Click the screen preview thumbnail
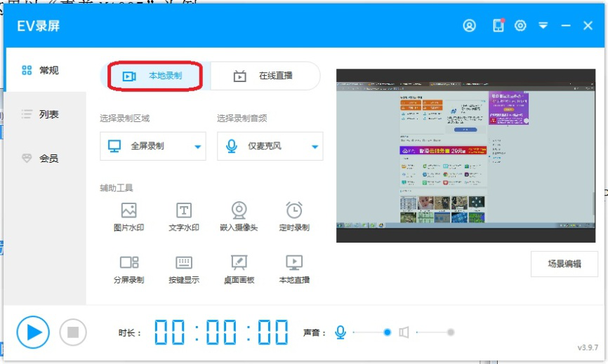Viewport: 608px width, 364px height. pyautogui.click(x=465, y=156)
